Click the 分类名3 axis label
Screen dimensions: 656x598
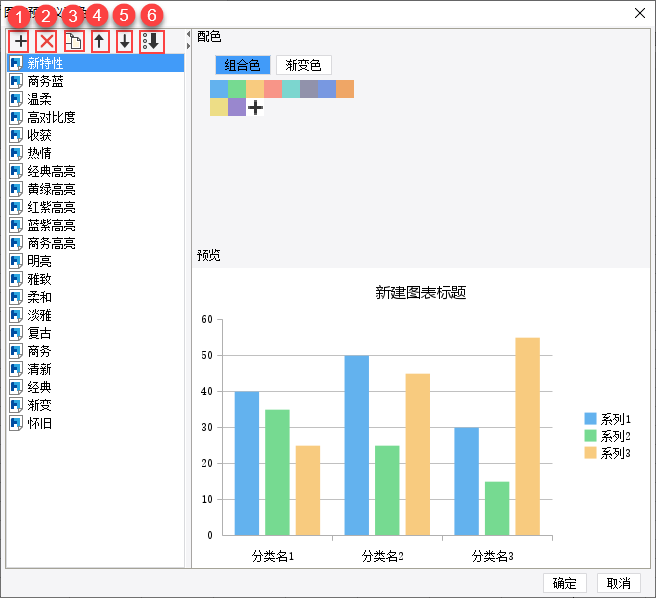tap(493, 556)
